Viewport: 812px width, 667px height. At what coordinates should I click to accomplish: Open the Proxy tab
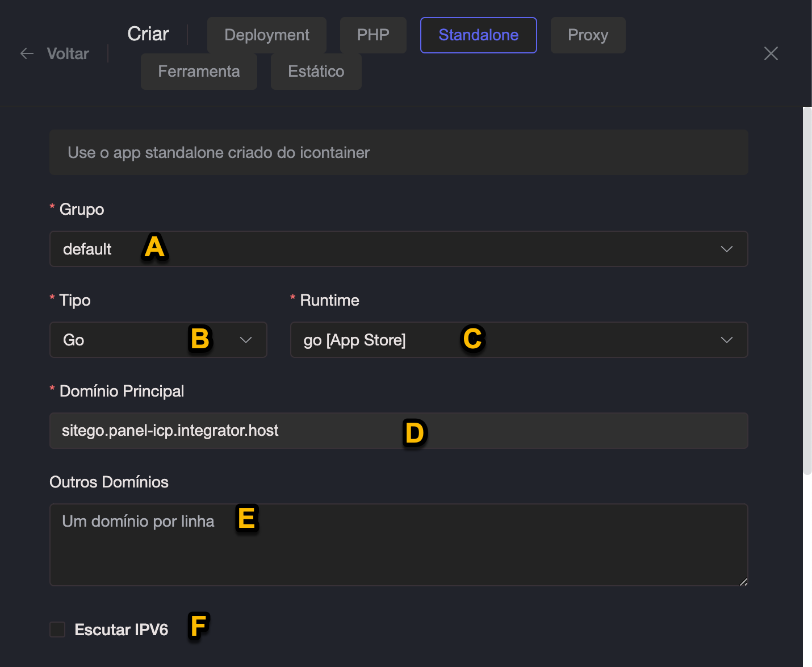[588, 35]
